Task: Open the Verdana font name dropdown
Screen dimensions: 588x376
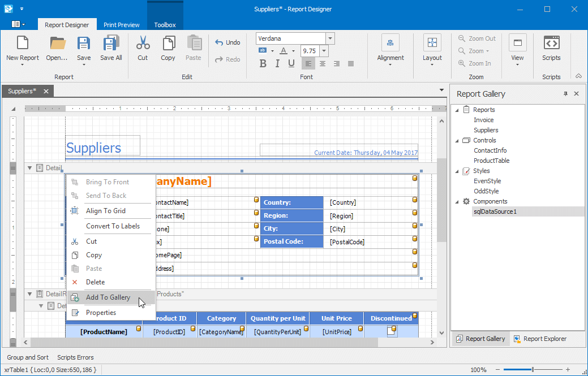Action: (x=330, y=38)
